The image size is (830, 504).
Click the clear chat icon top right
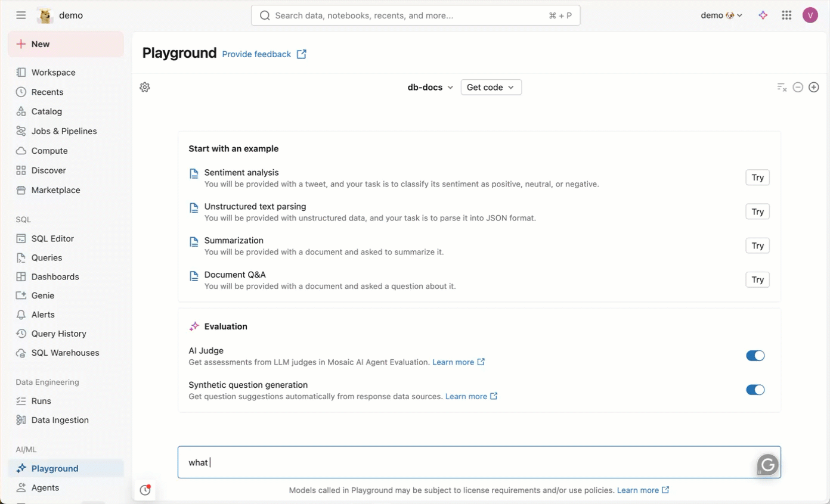click(782, 87)
